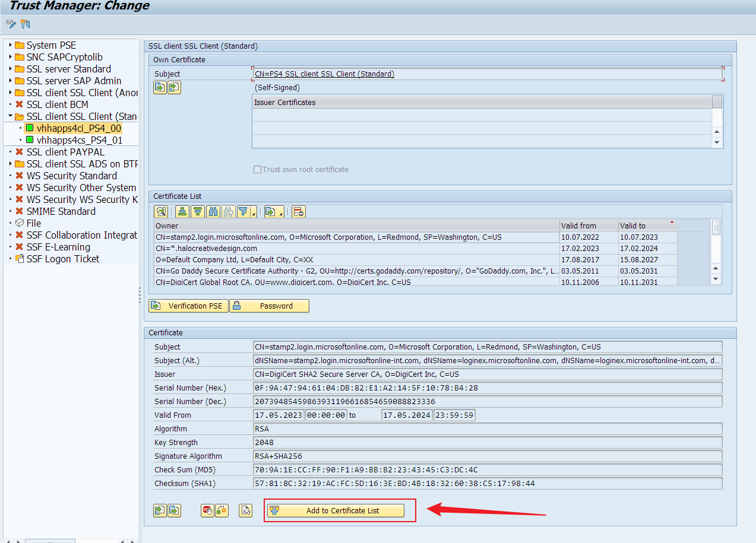This screenshot has width=756, height=543.
Task: Collapse the SSL client SSL Client (Standard) node
Action: [x=10, y=116]
